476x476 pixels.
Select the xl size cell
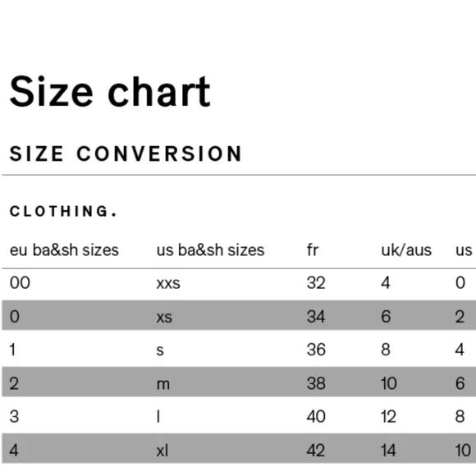162,451
